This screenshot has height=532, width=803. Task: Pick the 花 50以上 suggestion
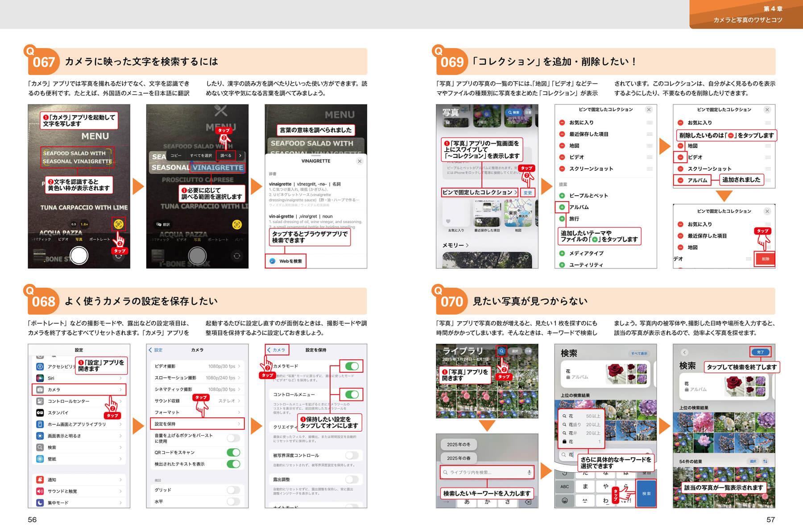tap(581, 416)
